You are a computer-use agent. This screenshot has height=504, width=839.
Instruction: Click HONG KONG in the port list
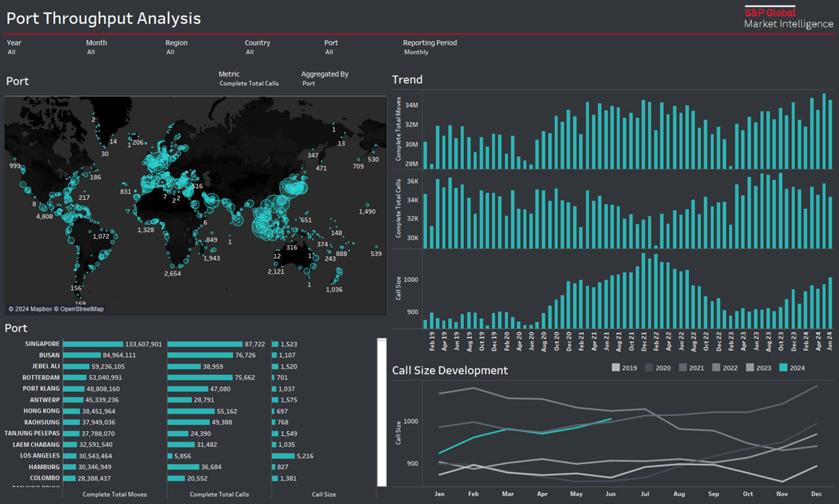pos(41,411)
